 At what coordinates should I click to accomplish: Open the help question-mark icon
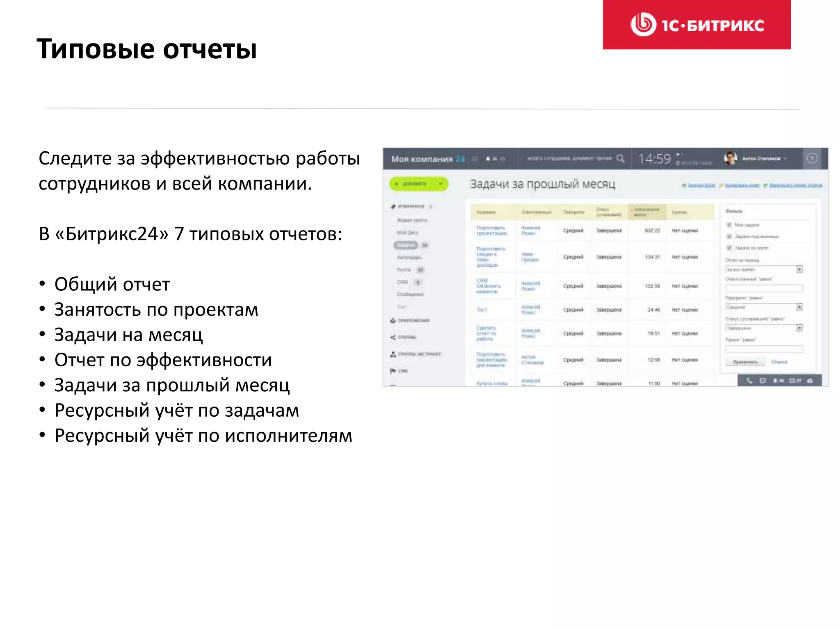click(x=812, y=158)
